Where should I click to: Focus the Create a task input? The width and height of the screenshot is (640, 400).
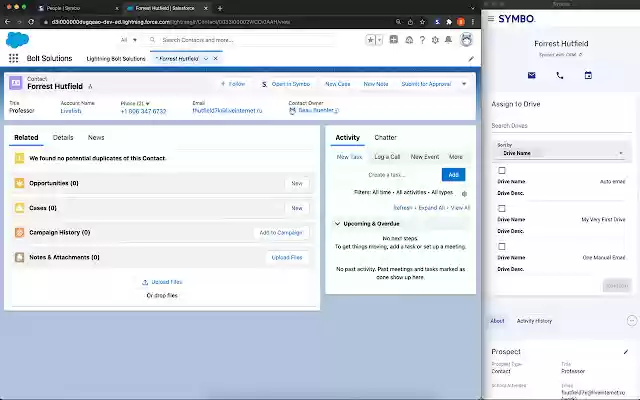[x=388, y=175]
